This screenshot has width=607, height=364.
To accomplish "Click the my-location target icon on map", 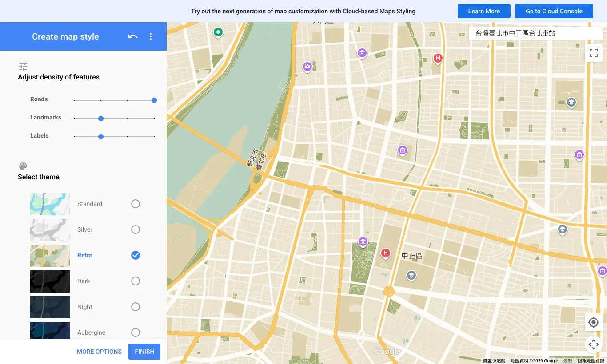I will click(x=594, y=322).
